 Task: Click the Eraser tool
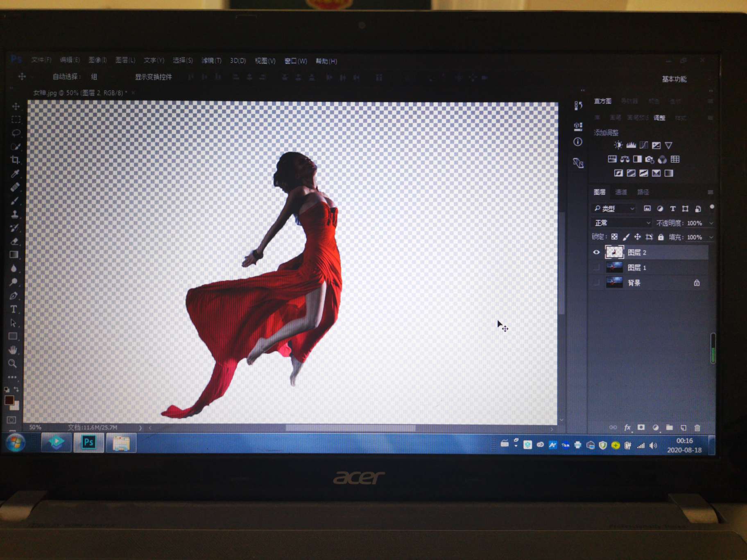click(14, 242)
